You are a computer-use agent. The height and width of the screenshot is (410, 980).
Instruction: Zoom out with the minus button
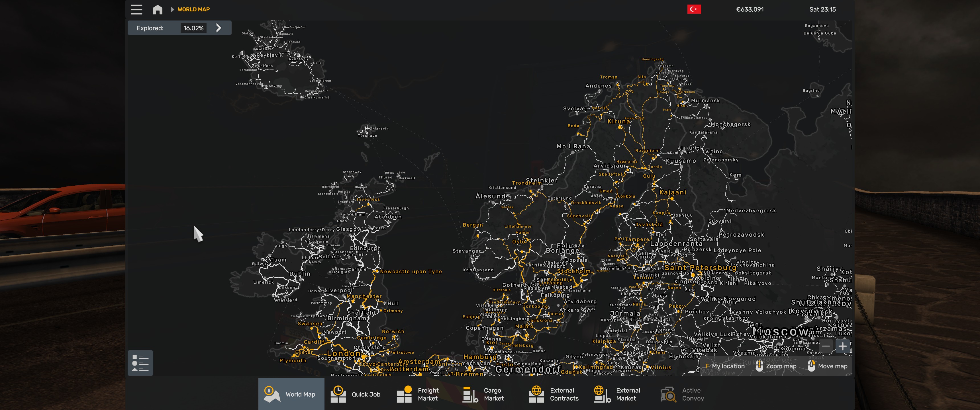[826, 346]
